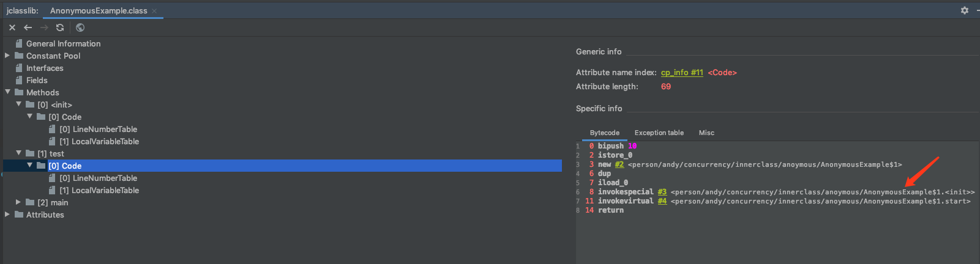
Task: Expand the Constant Pool node
Action: [7, 56]
